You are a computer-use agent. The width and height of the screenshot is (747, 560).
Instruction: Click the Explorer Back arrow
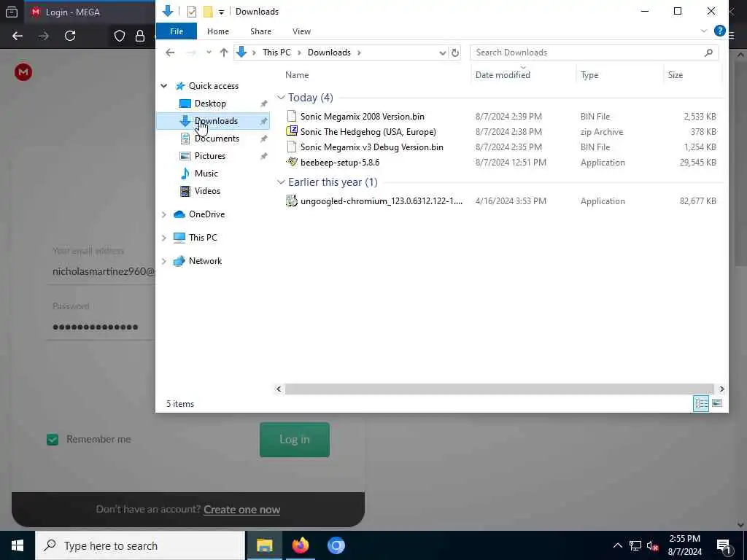tap(170, 52)
